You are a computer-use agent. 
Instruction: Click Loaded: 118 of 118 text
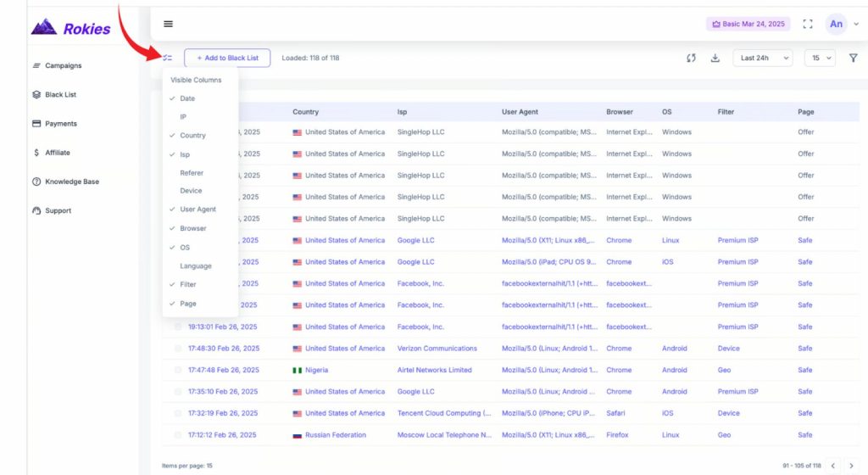(310, 58)
